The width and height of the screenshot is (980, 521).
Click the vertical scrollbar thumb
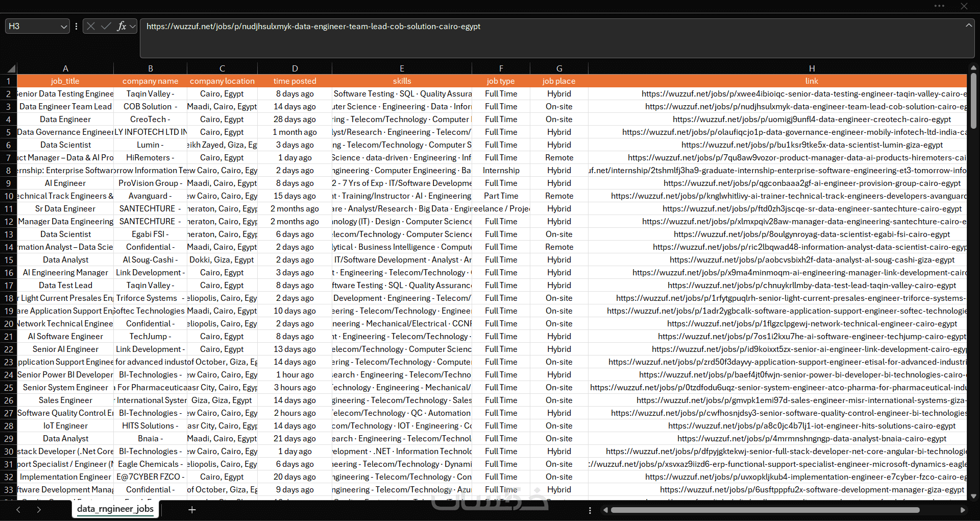[x=973, y=101]
